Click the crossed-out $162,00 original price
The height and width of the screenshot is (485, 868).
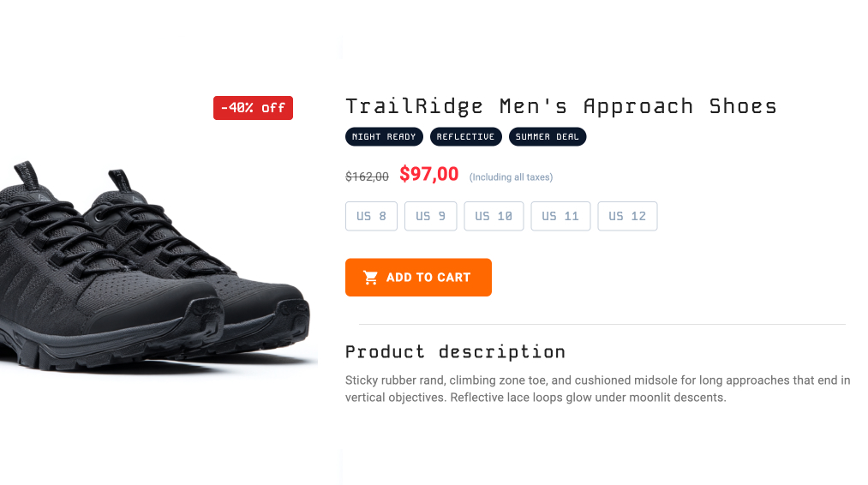(x=367, y=177)
